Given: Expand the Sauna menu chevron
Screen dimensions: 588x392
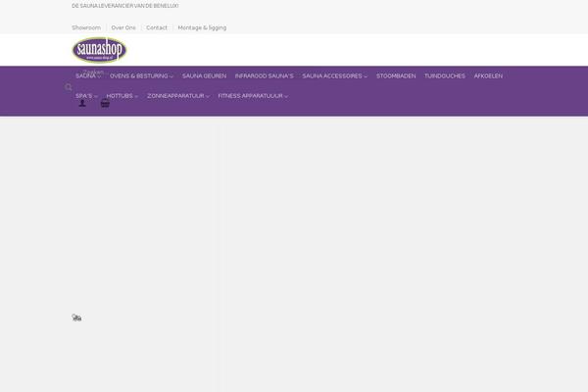Looking at the screenshot, I should pyautogui.click(x=99, y=76).
